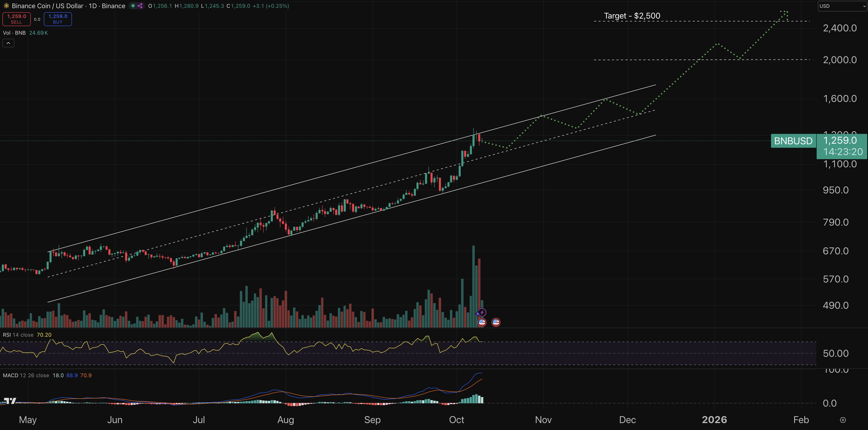868x430 pixels.
Task: Collapse the pane using the chevron below Vol · BNB
Action: pyautogui.click(x=8, y=43)
